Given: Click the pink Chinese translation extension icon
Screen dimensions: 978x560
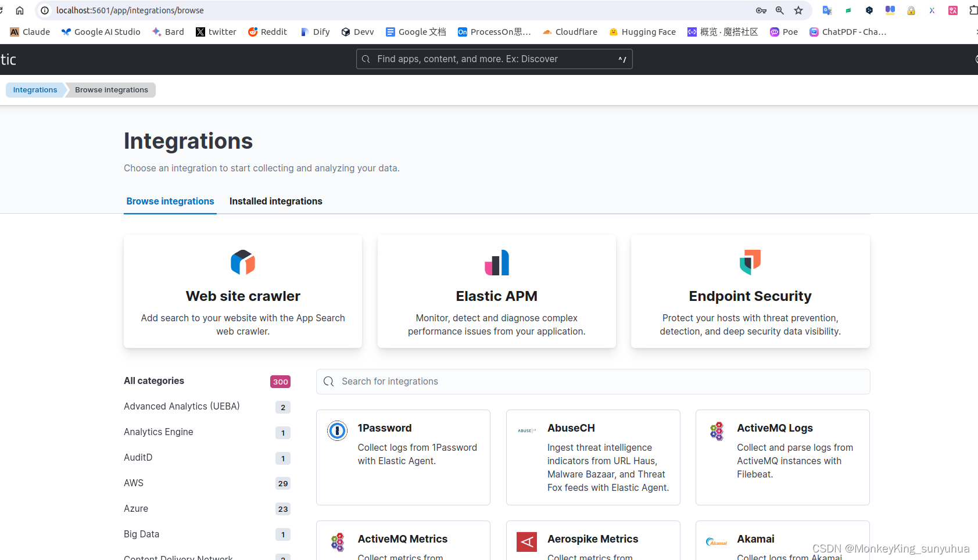Looking at the screenshot, I should (x=953, y=10).
